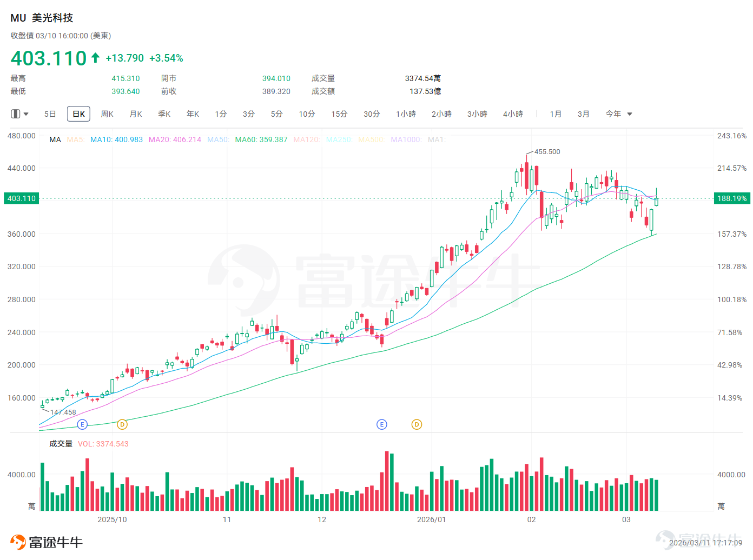Click the 成交額 value 137.53億
This screenshot has width=753, height=560.
(425, 91)
